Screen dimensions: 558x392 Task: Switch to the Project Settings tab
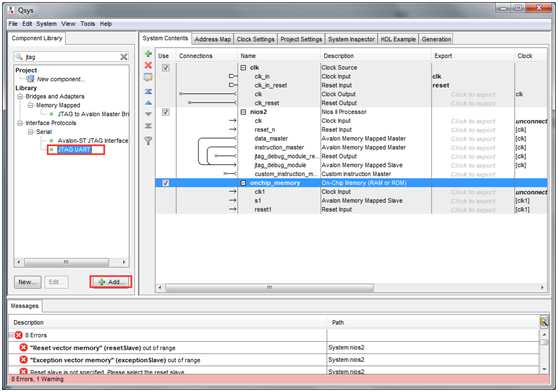pyautogui.click(x=301, y=39)
